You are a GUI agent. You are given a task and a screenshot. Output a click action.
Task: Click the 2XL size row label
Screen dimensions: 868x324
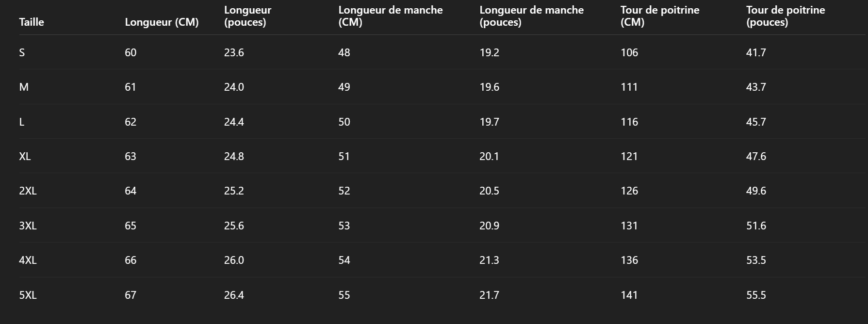[x=28, y=191]
